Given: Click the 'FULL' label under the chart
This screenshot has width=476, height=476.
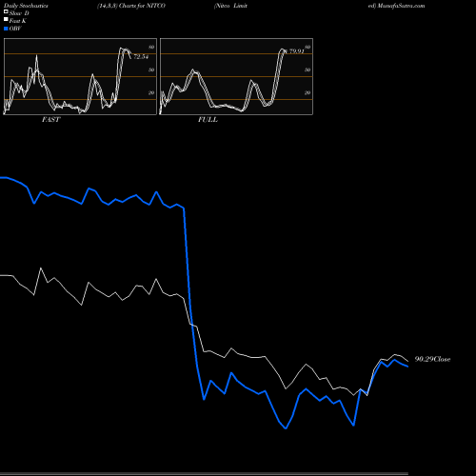Looking at the screenshot, I should pos(208,120).
